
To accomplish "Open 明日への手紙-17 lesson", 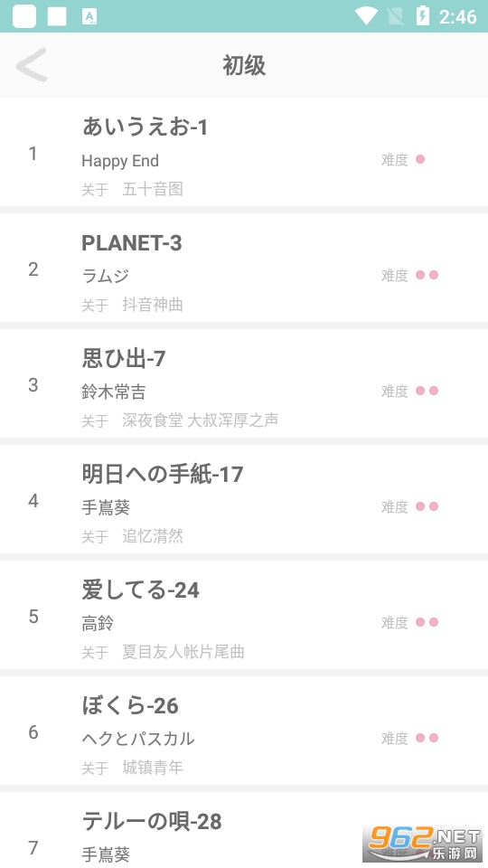I will [244, 501].
